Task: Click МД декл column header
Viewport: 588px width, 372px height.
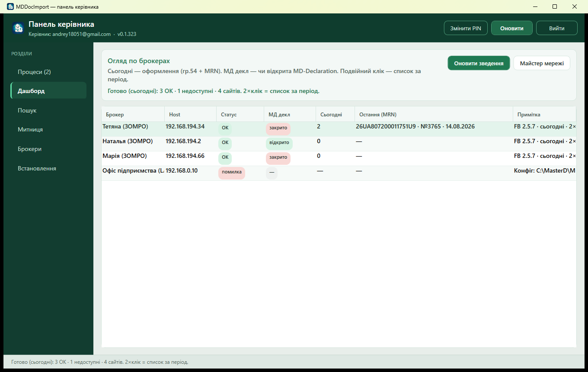Action: [x=290, y=115]
